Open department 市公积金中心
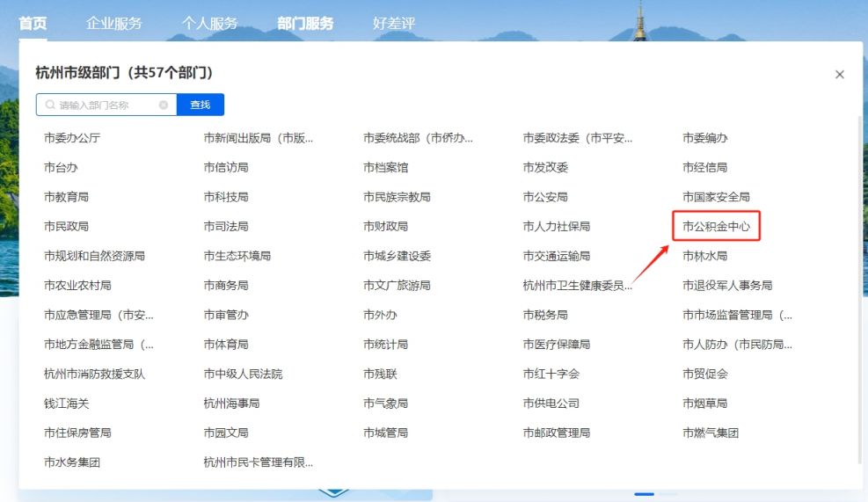This screenshot has height=502, width=868. 716,226
